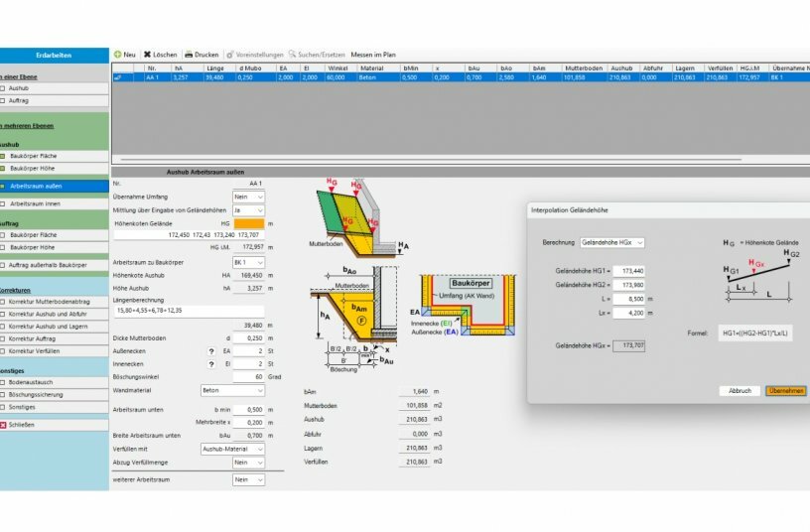Click the Voreinstellungen gear icon
The width and height of the screenshot is (810, 532).
[230, 55]
